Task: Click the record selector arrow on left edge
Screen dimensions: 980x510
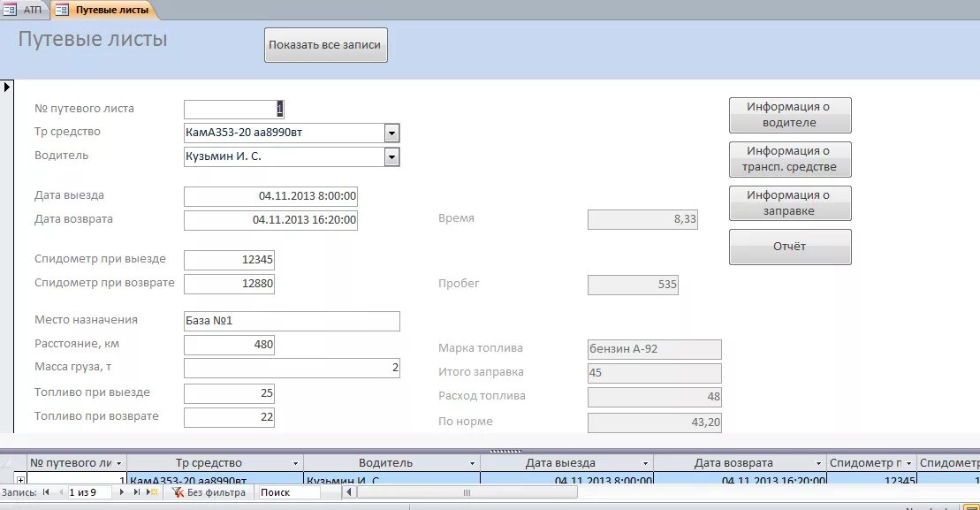Action: [x=7, y=87]
